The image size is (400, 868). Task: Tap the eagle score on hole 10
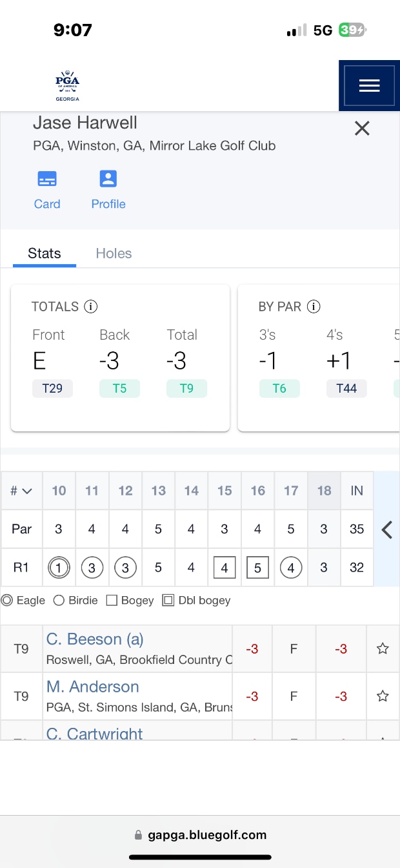(59, 568)
